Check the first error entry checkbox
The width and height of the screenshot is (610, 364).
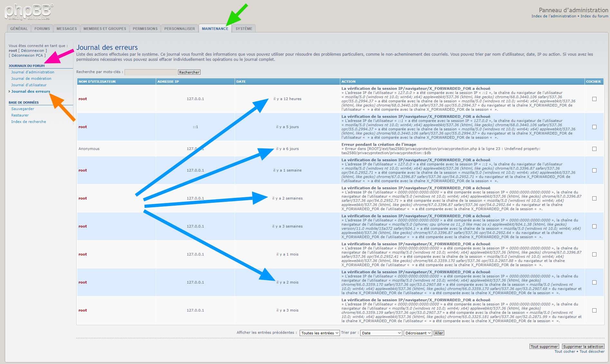pos(594,99)
